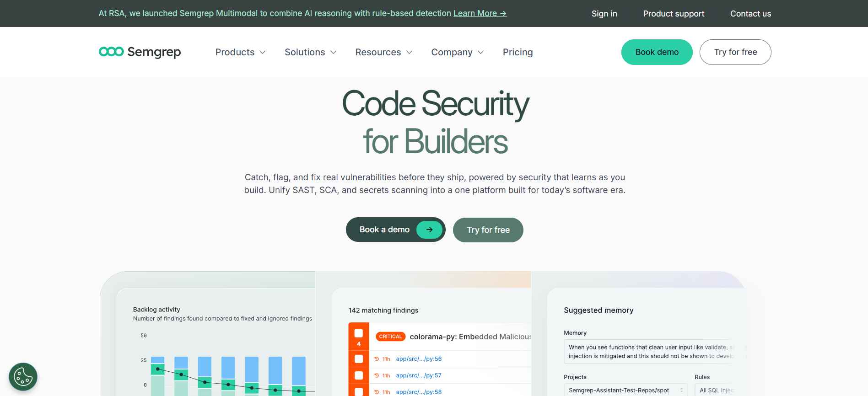The width and height of the screenshot is (868, 396).
Task: Click the colorama-py: Embedded Malicious finding title
Action: (470, 337)
